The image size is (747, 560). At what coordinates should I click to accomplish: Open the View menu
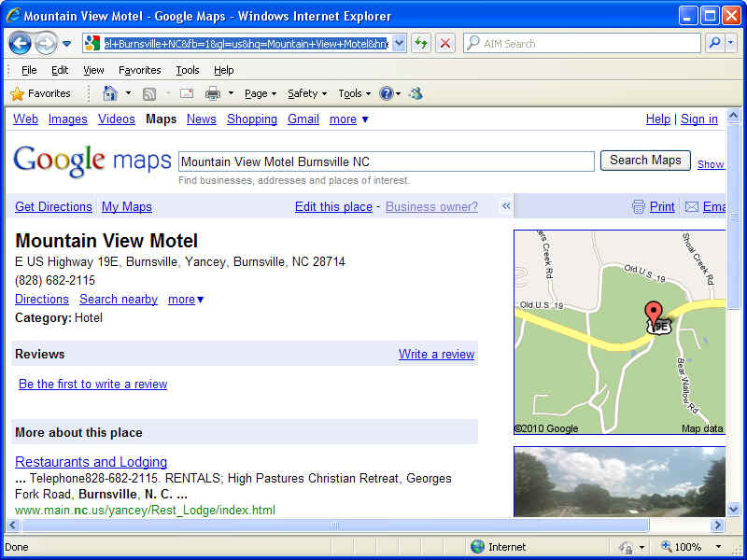93,70
